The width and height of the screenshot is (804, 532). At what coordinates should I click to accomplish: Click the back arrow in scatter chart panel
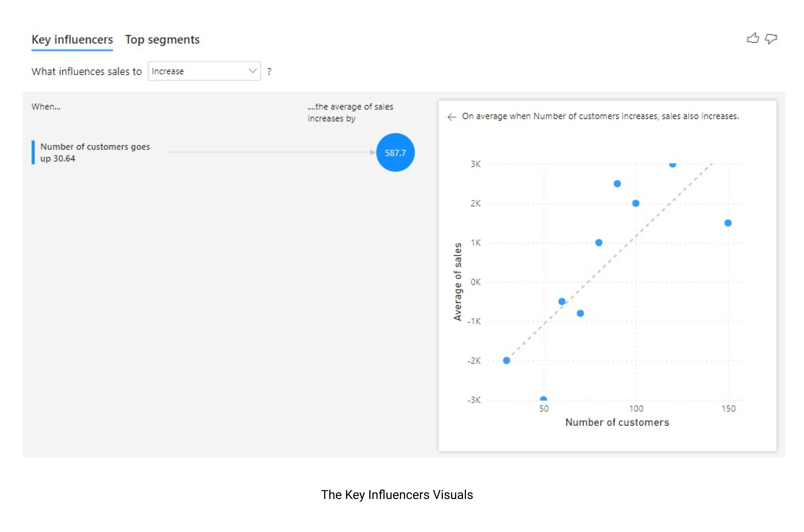(452, 117)
